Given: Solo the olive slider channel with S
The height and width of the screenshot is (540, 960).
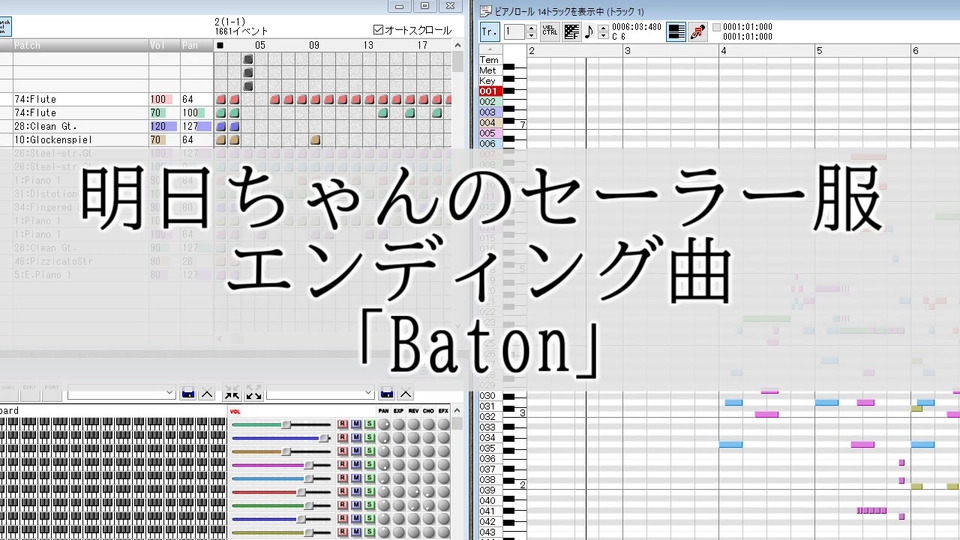Looking at the screenshot, I should 369,532.
